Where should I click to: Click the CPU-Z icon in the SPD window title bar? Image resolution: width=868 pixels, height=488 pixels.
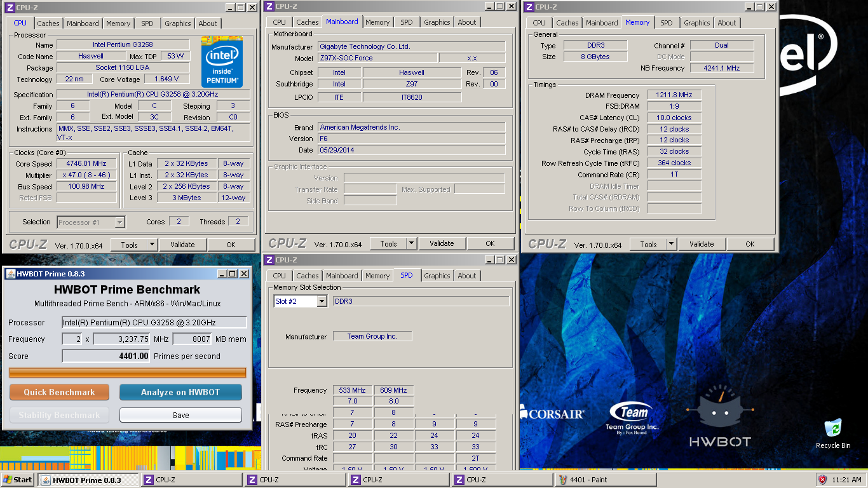pos(269,260)
